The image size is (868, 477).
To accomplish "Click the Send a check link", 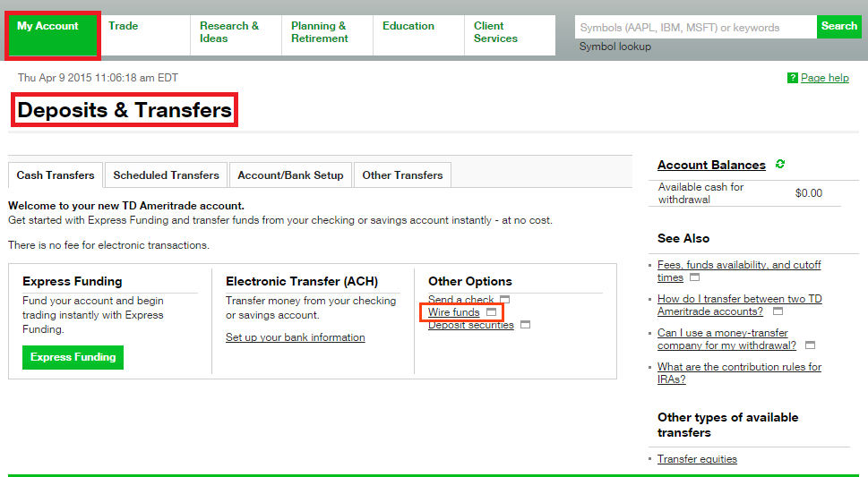I will [460, 300].
